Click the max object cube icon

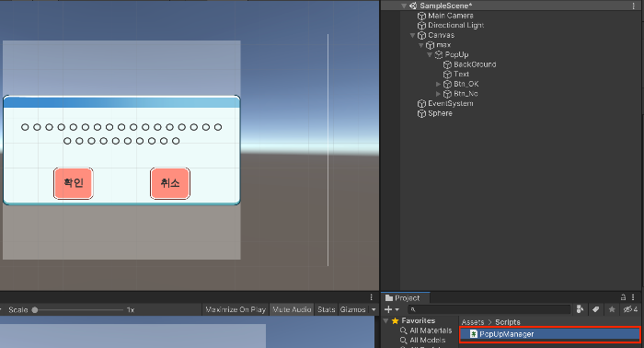pyautogui.click(x=430, y=45)
